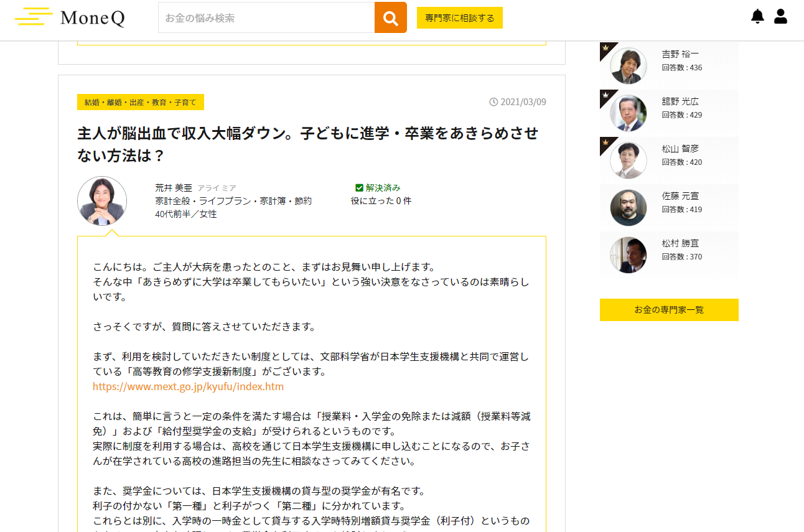Click the 解決済み status label

(383, 187)
